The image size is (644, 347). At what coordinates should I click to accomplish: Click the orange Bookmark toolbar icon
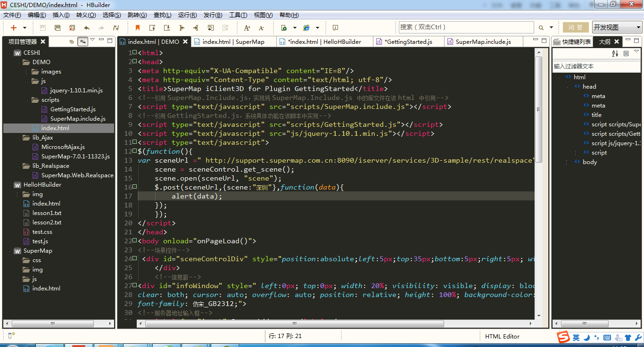pyautogui.click(x=138, y=28)
